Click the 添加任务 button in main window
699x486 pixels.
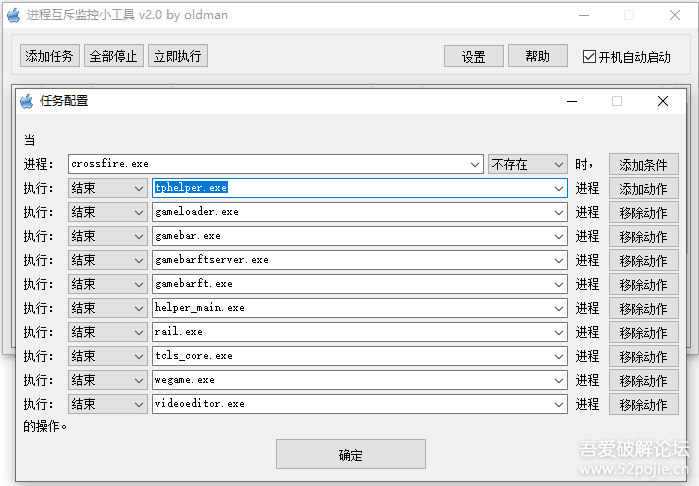(x=49, y=56)
